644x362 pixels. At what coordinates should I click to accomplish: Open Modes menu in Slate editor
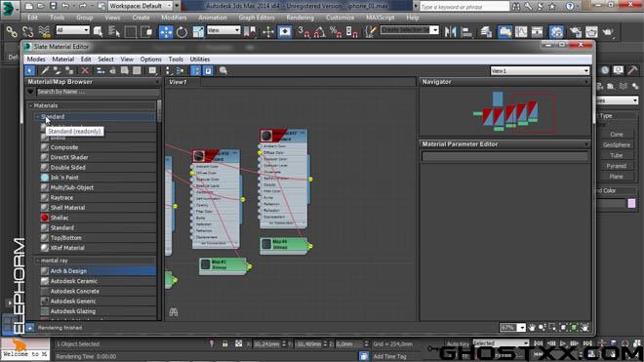36,60
